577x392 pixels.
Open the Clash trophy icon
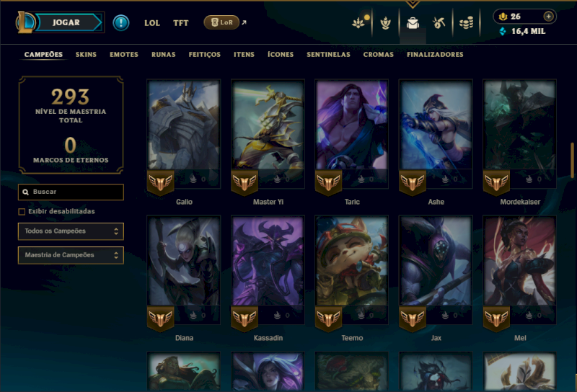385,23
